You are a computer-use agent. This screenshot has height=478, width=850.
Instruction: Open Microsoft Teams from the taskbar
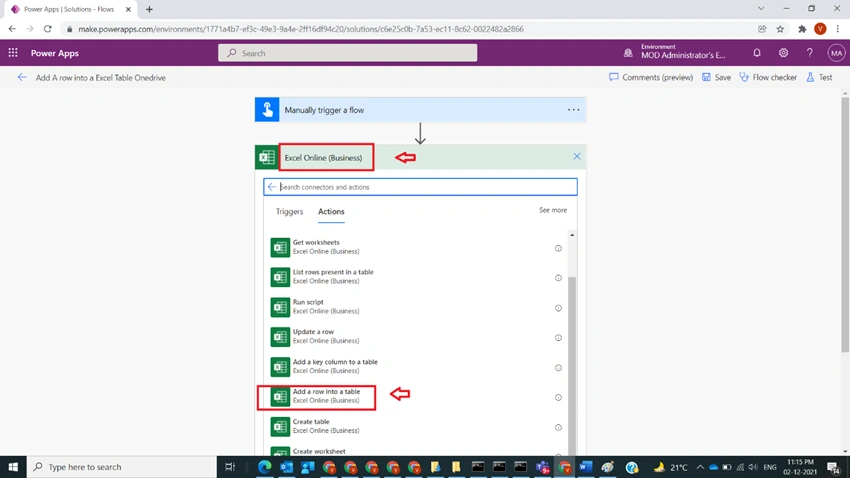(x=543, y=467)
